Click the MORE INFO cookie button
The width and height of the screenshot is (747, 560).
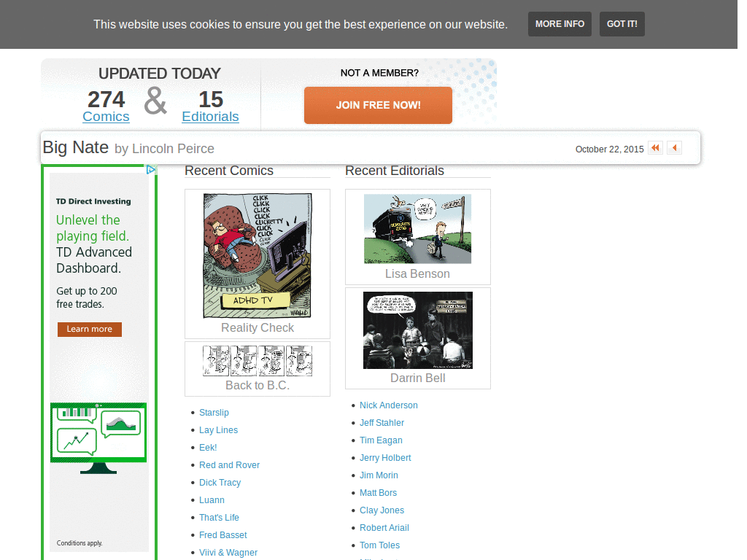(x=560, y=24)
